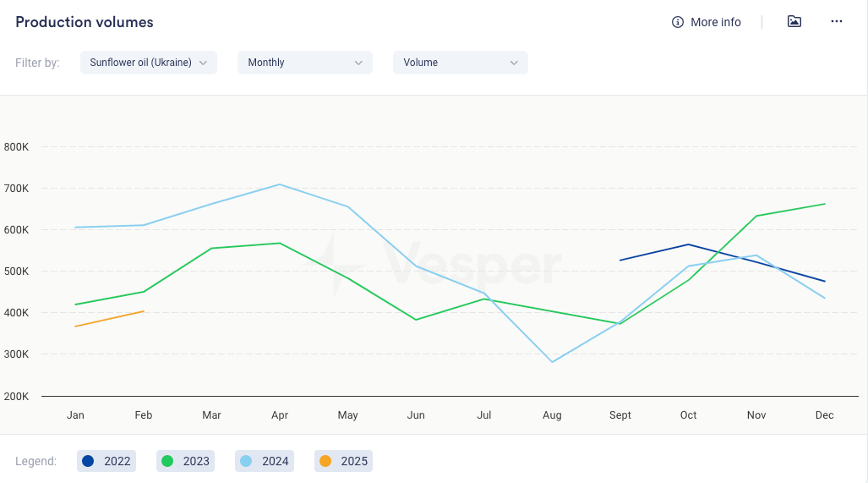Screen dimensions: 868x483
Task: Click the dark blue 2022 color dot
Action: pos(88,461)
